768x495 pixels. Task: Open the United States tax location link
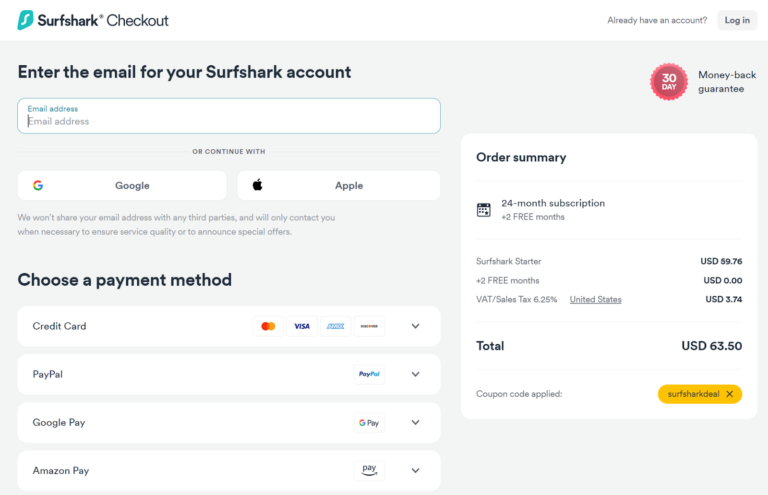pyautogui.click(x=595, y=299)
